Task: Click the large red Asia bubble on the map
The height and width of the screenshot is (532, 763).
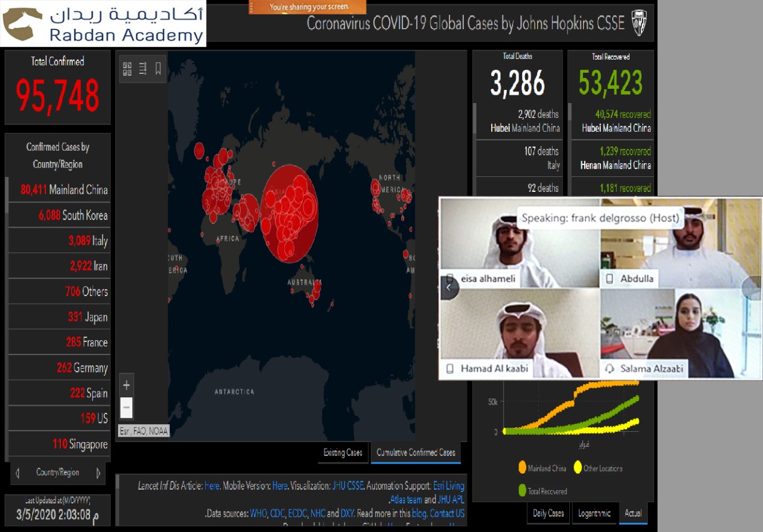Action: point(289,213)
